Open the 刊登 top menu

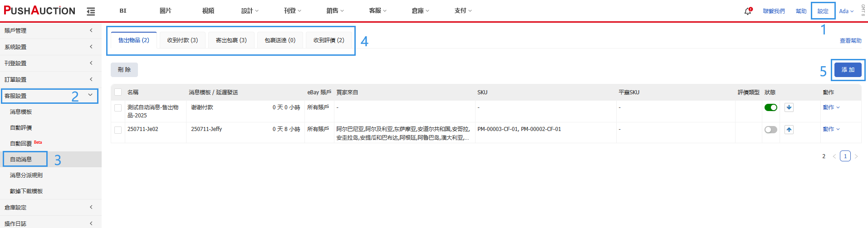(x=292, y=11)
